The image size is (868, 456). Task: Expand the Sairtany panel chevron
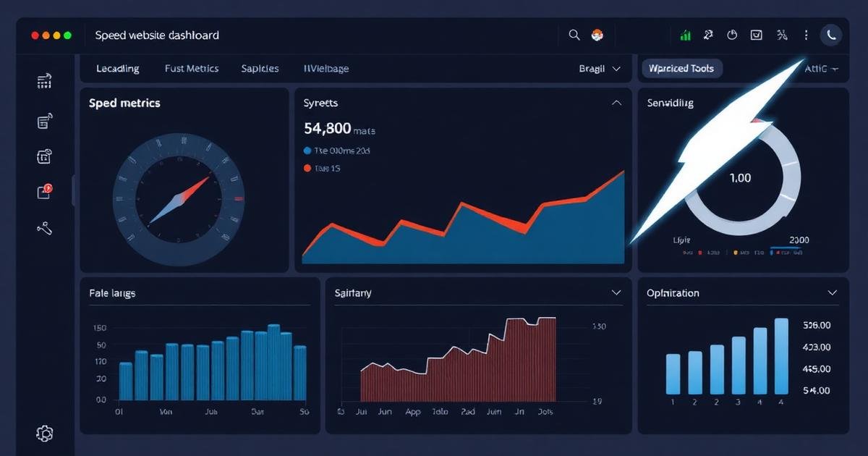616,293
